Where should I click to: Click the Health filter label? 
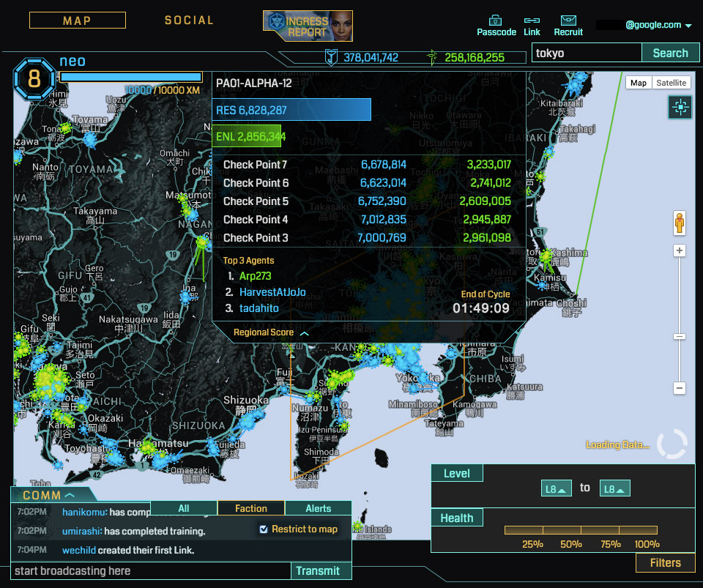pyautogui.click(x=457, y=518)
